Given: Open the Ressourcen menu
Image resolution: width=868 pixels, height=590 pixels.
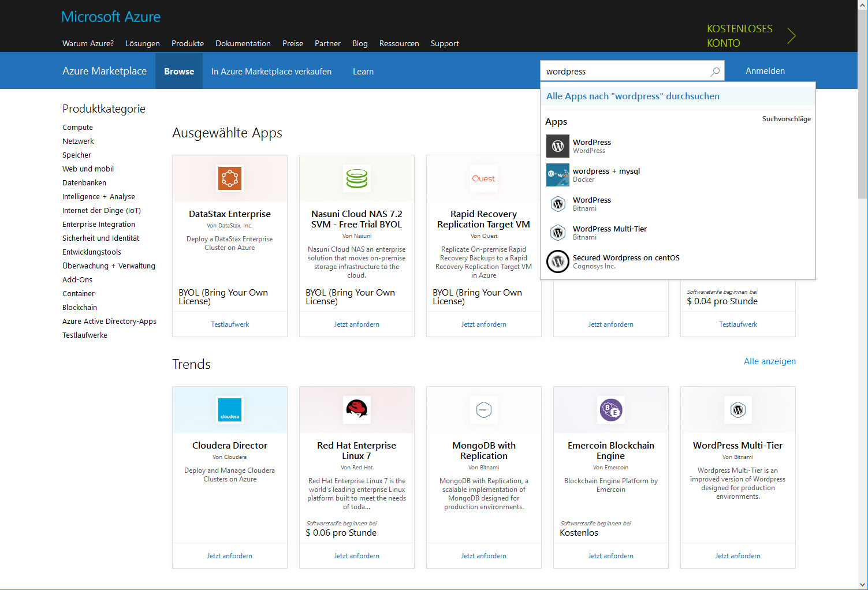Looking at the screenshot, I should coord(399,43).
